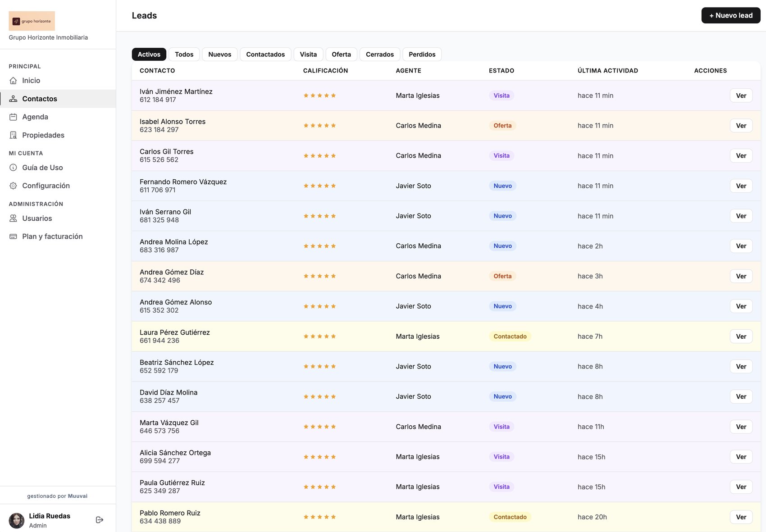This screenshot has height=532, width=766.
Task: Click agent Javier Soto in David Díaz Molina row
Action: pyautogui.click(x=413, y=396)
